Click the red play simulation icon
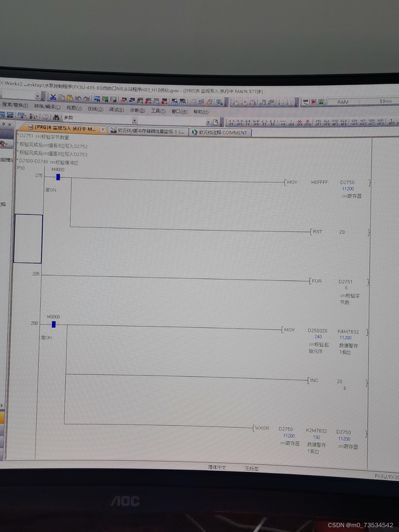This screenshot has width=399, height=532. point(314,102)
